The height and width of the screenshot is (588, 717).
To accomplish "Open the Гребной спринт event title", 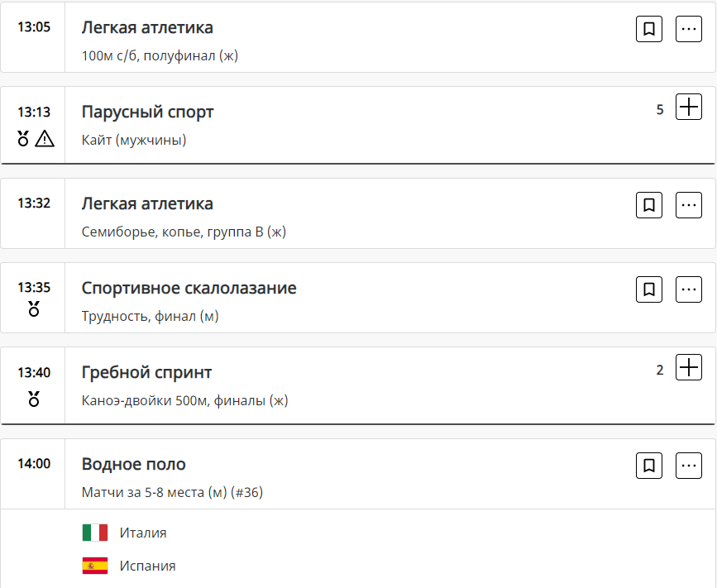I will pyautogui.click(x=146, y=372).
